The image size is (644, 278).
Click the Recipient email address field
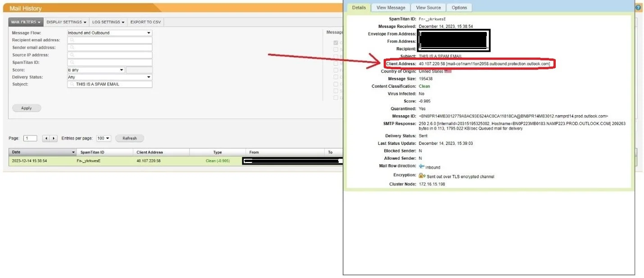(x=109, y=40)
